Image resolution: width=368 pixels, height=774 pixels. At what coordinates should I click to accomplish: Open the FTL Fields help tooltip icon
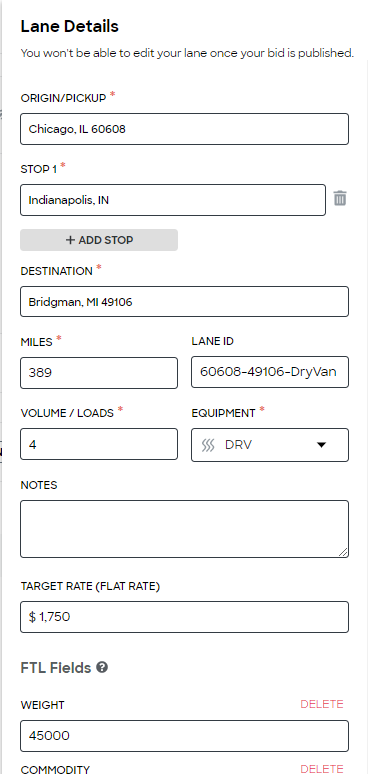pyautogui.click(x=102, y=667)
